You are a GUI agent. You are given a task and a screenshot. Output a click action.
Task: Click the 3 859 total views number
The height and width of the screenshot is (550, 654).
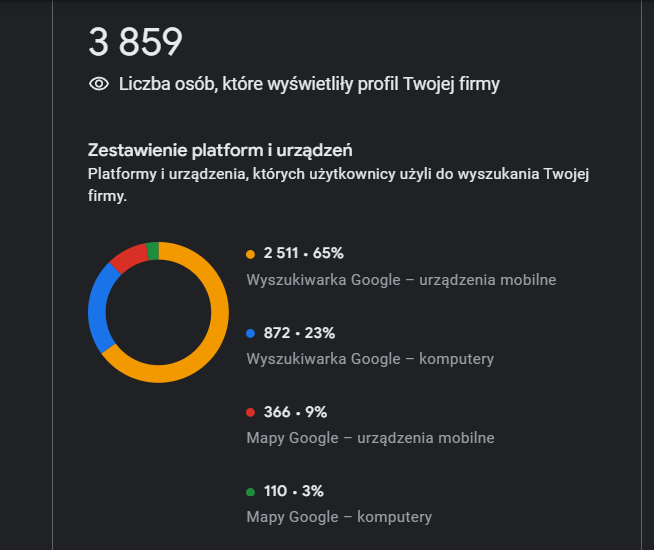click(135, 42)
